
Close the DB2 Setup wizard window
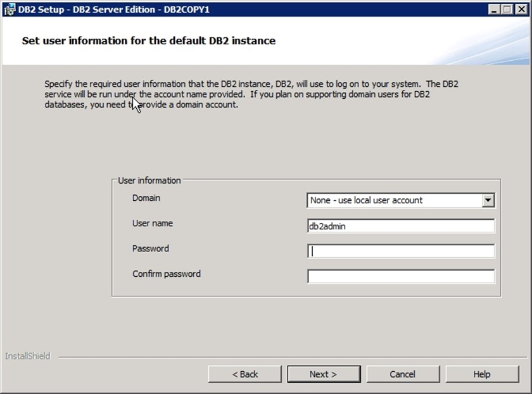521,9
